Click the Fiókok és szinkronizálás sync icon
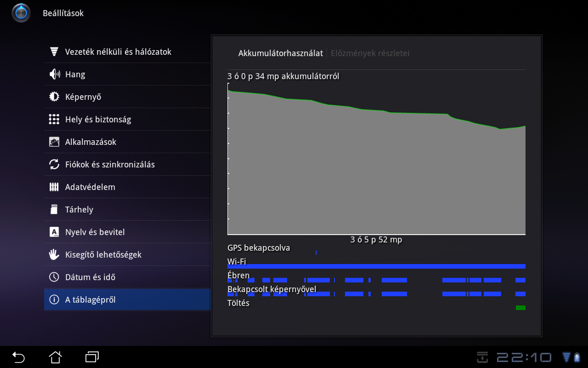588x368 pixels. pos(54,164)
